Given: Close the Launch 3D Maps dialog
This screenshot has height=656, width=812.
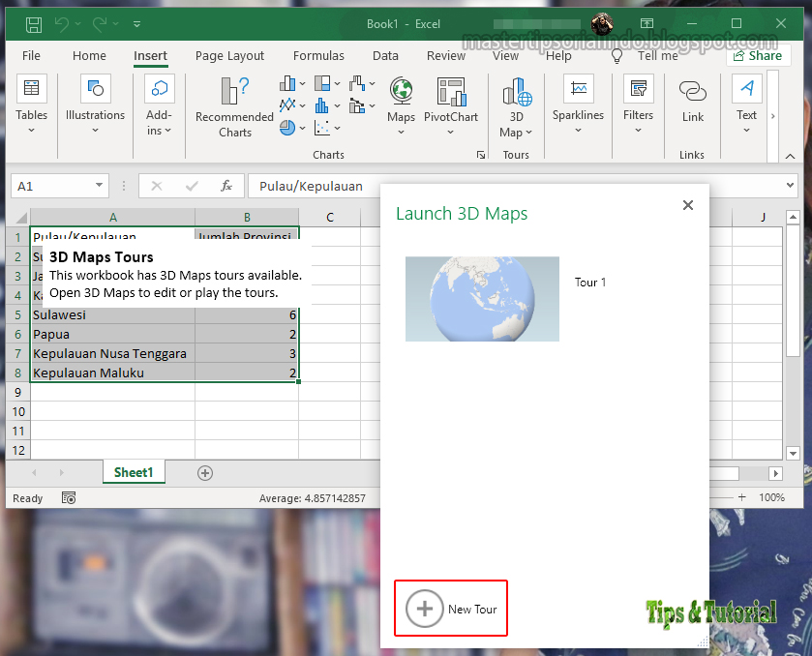Looking at the screenshot, I should (x=688, y=205).
